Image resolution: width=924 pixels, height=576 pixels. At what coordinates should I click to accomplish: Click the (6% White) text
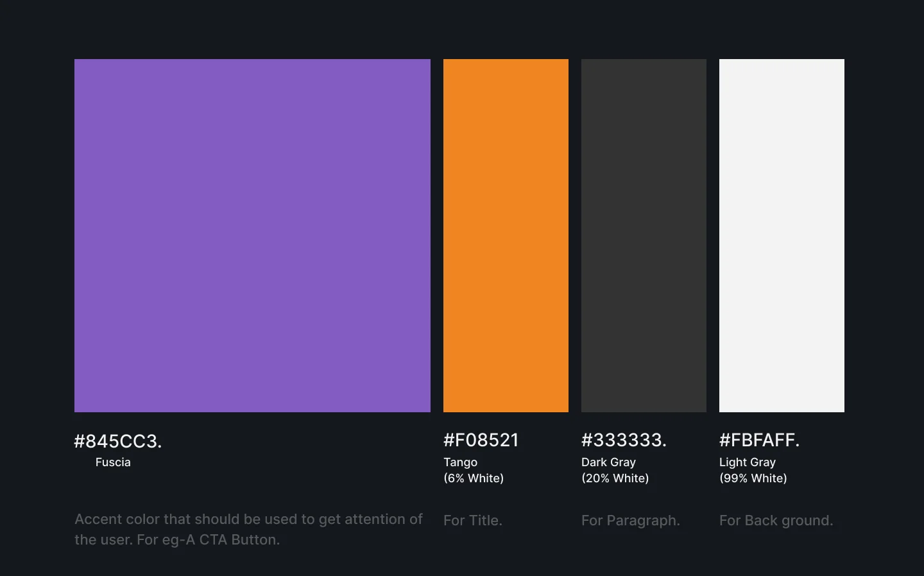[474, 478]
